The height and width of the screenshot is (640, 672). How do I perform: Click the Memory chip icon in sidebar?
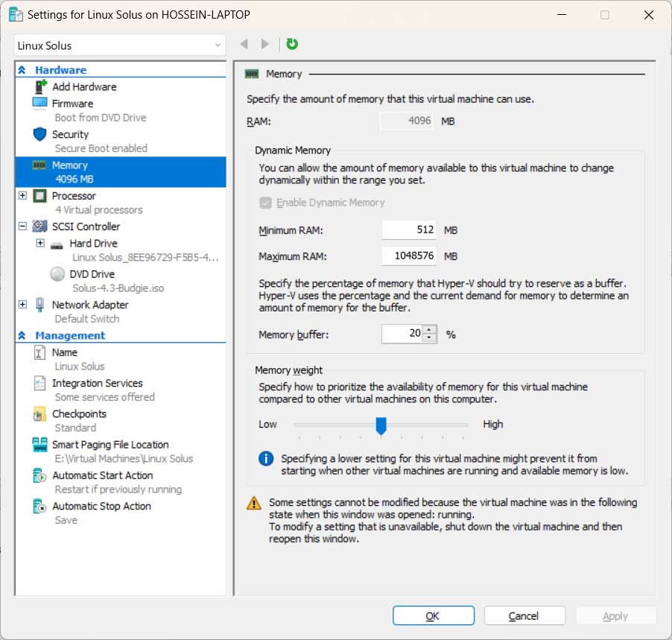pos(39,165)
